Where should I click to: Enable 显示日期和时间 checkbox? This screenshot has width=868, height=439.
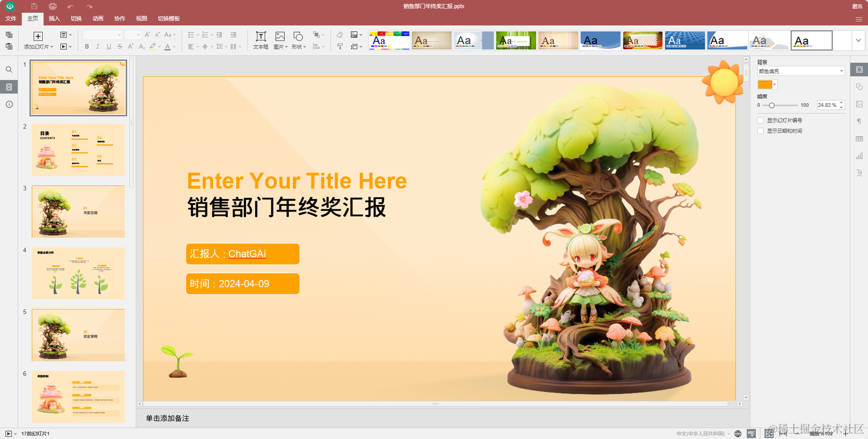pyautogui.click(x=761, y=131)
